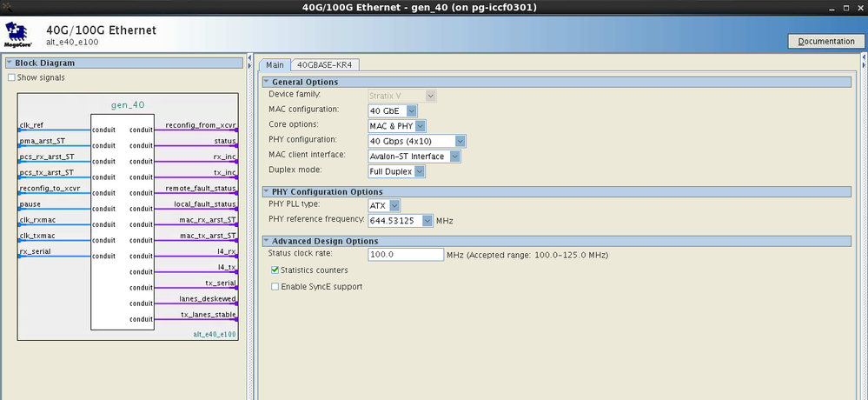
Task: Toggle the Show signals checkbox
Action: click(x=11, y=77)
